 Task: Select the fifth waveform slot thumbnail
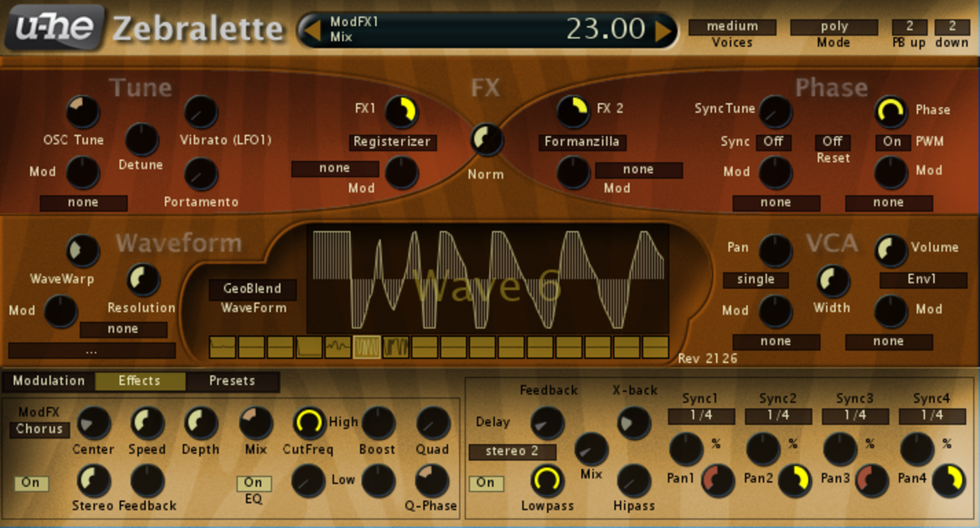tap(338, 347)
